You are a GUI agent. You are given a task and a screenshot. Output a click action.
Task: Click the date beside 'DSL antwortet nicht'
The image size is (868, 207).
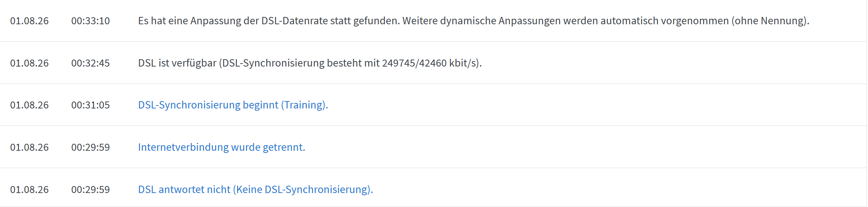(29, 190)
